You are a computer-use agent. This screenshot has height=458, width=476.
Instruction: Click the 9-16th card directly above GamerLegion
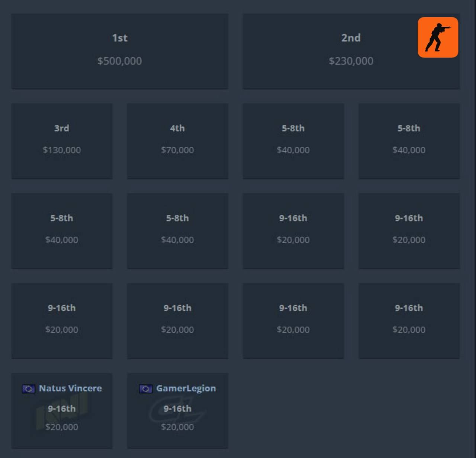[177, 320]
